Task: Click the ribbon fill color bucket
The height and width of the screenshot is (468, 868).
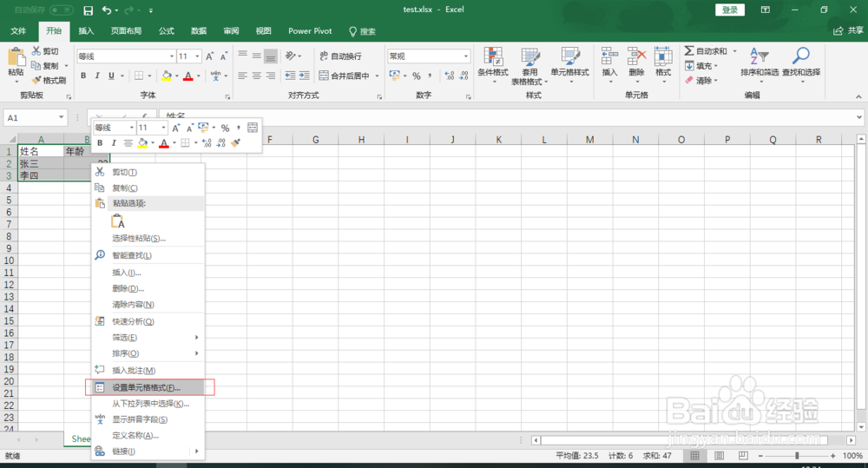Action: [167, 76]
